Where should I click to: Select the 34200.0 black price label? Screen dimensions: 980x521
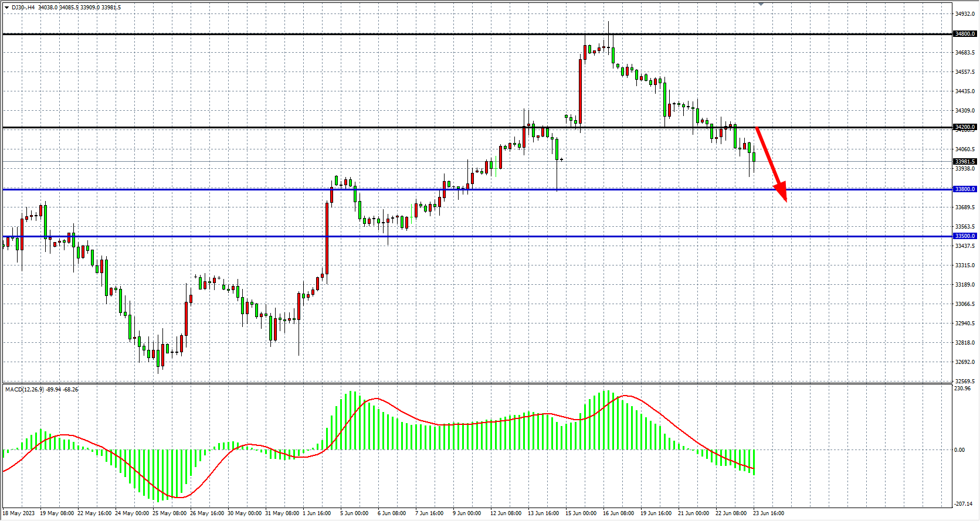coord(965,127)
